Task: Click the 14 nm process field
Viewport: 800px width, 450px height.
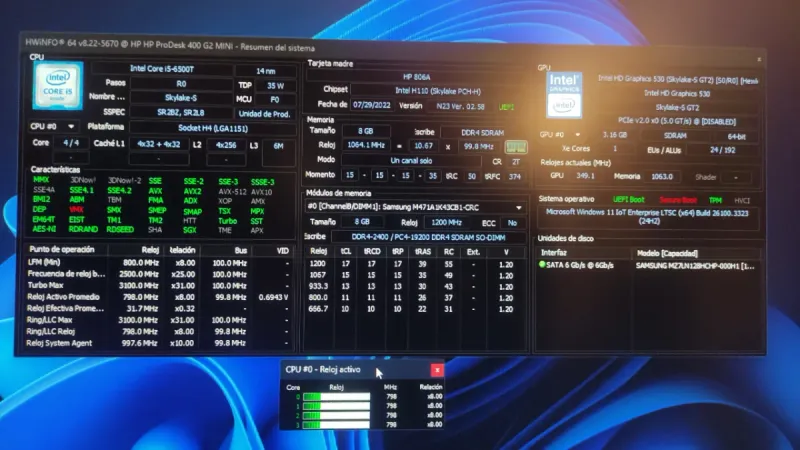Action: click(x=266, y=71)
